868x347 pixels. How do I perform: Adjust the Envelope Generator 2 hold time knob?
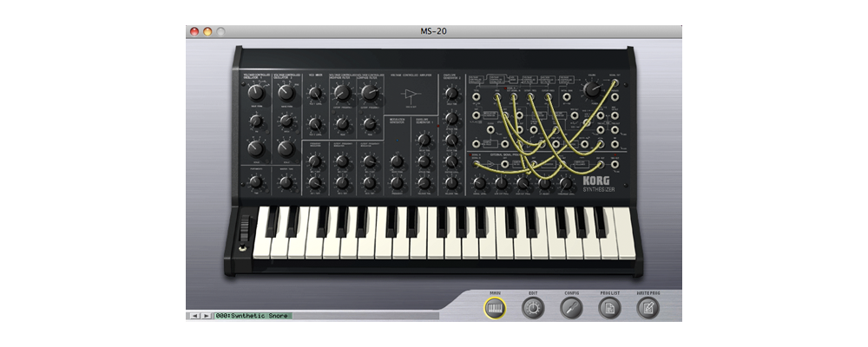click(452, 93)
